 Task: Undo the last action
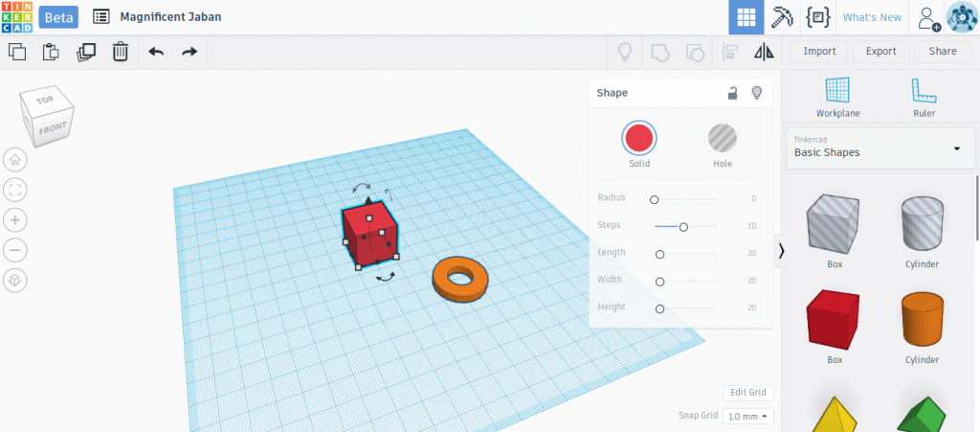[156, 52]
